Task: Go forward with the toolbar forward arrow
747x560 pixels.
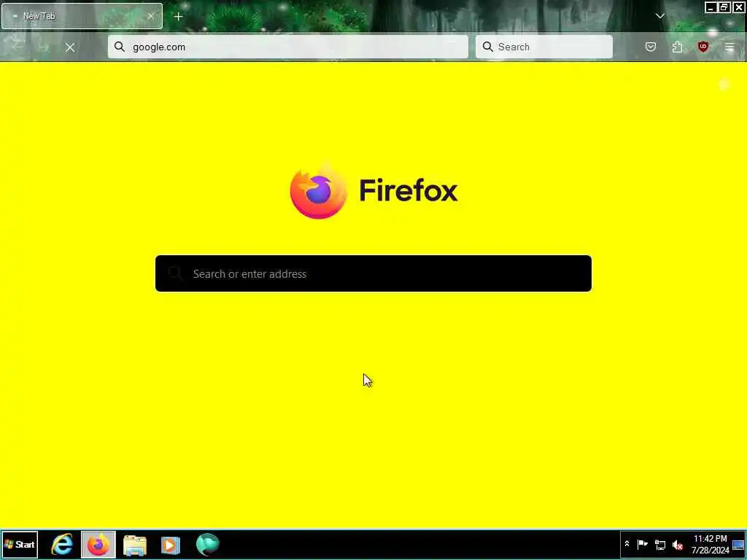Action: click(43, 47)
